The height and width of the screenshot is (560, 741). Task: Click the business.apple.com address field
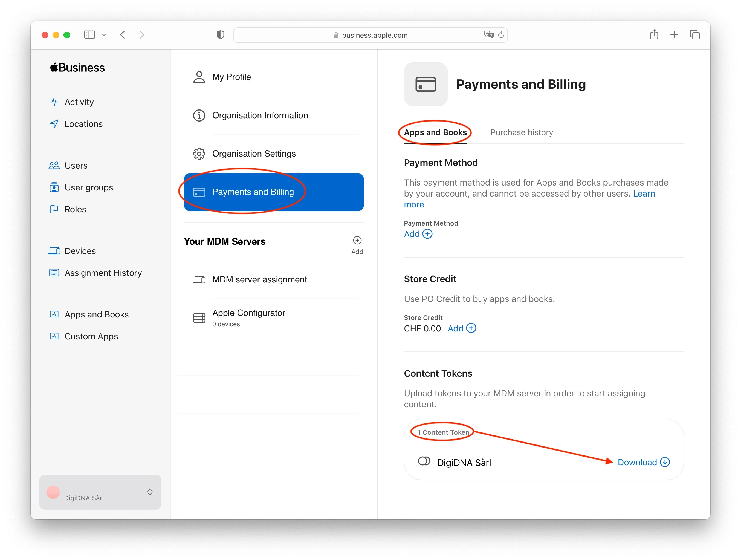pos(374,35)
